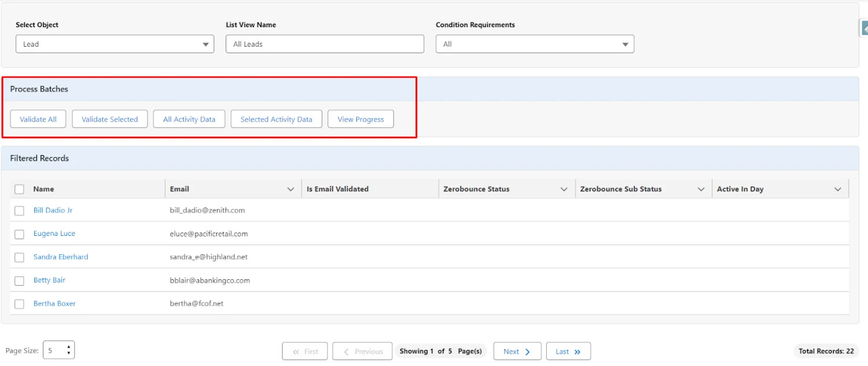Image resolution: width=868 pixels, height=366 pixels.
Task: Open the Eugena Luce lead record
Action: click(54, 234)
